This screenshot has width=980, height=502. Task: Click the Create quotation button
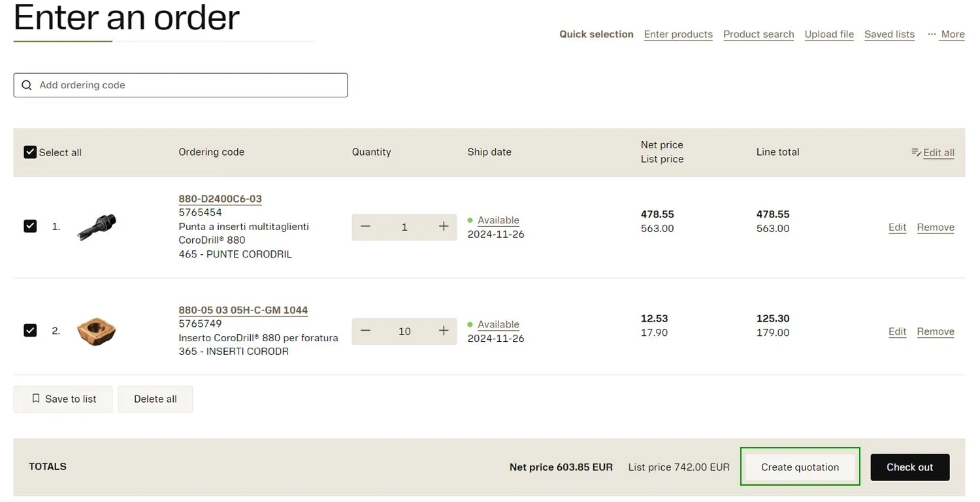click(800, 467)
